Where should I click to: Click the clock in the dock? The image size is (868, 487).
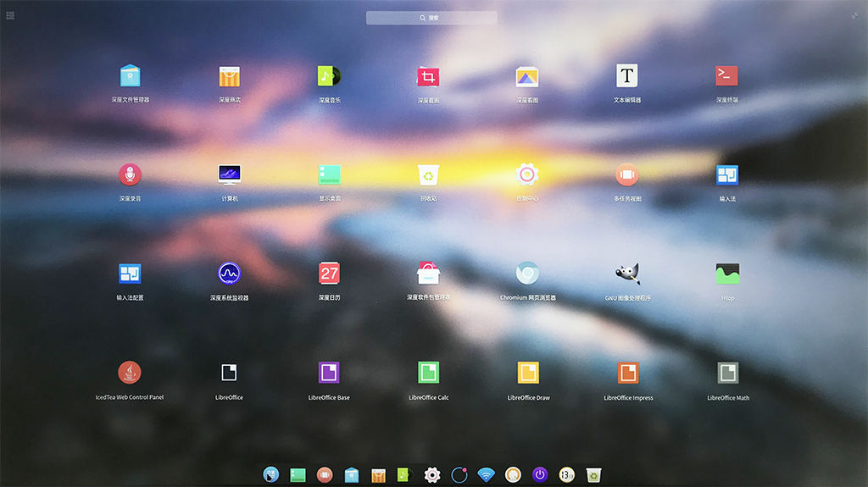(567, 475)
